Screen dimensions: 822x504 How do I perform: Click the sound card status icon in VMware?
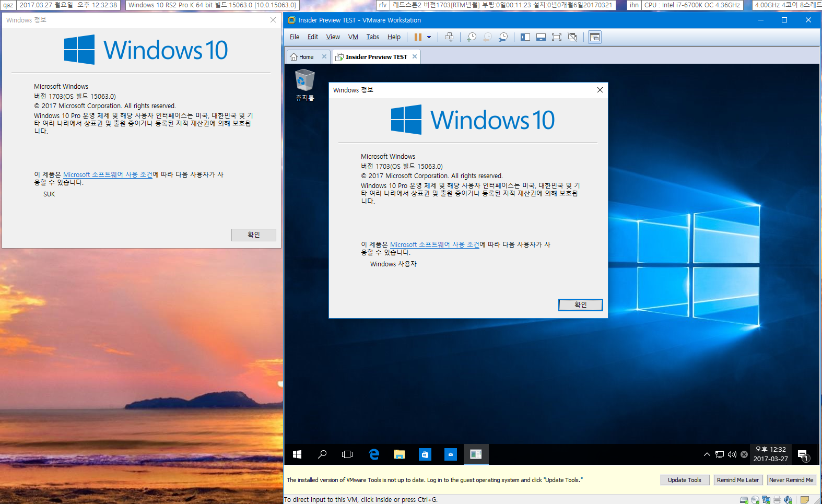point(788,500)
